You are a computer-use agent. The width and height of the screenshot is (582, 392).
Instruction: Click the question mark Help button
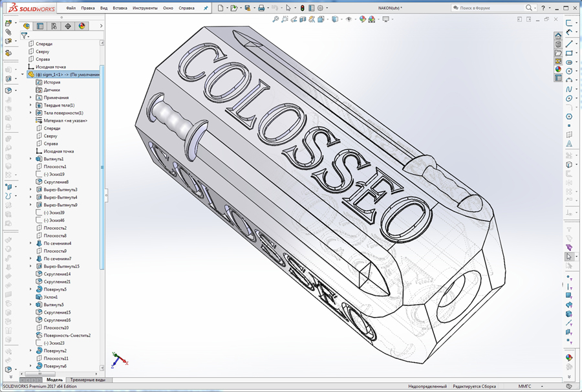(x=543, y=7)
